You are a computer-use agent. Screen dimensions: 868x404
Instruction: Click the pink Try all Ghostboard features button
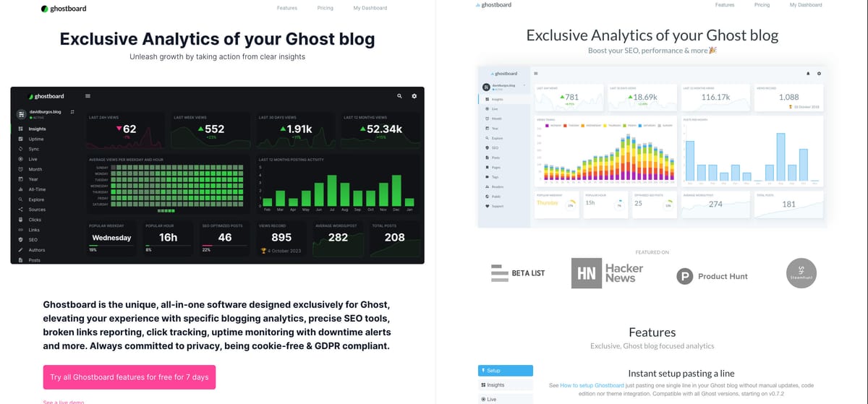129,377
